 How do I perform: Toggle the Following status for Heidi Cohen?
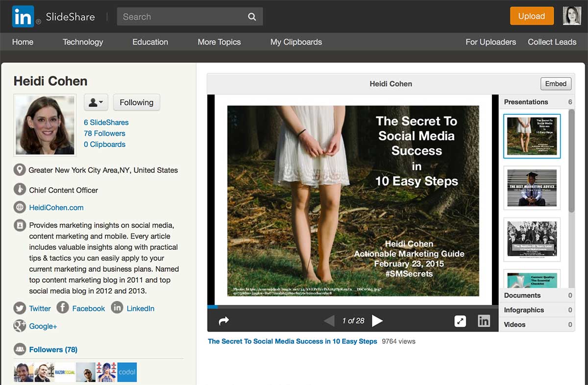[136, 102]
